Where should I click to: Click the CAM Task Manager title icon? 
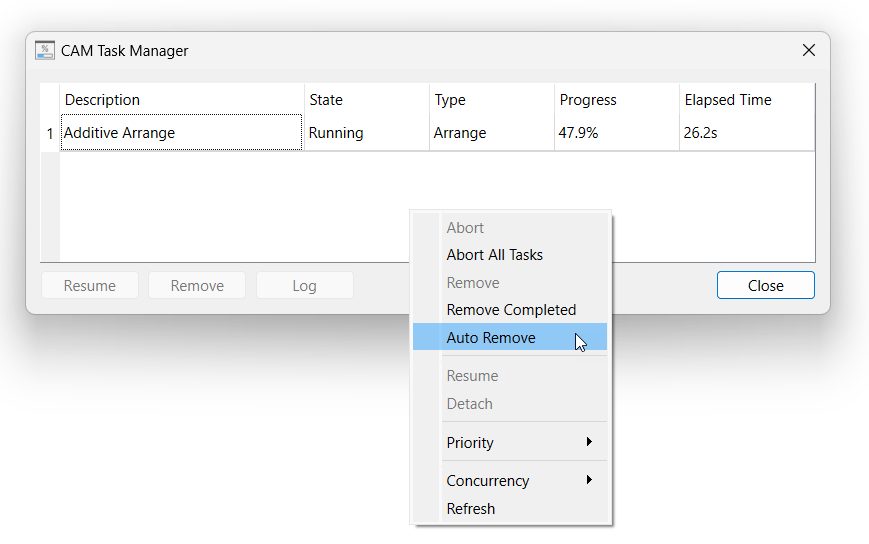[45, 50]
